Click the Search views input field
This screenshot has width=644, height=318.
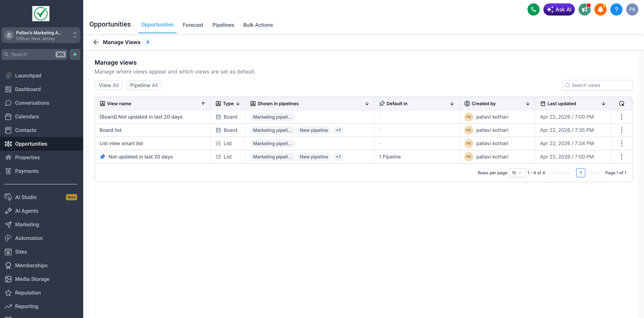pyautogui.click(x=597, y=85)
